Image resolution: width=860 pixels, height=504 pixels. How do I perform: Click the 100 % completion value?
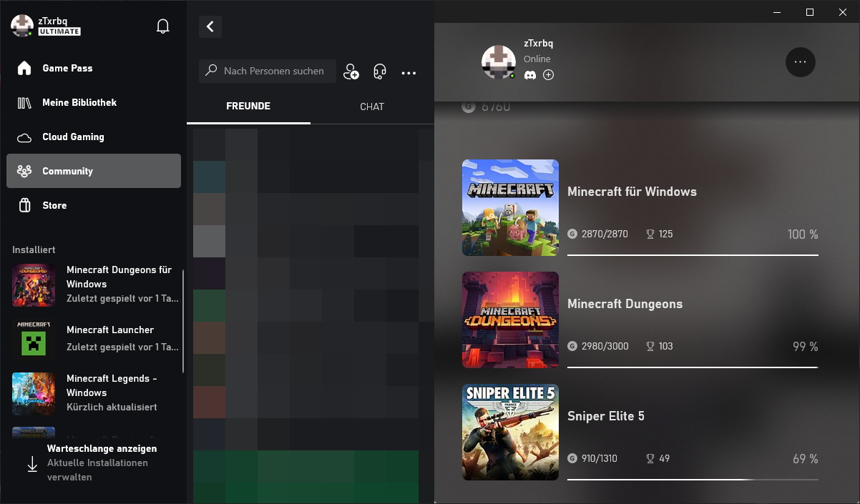[x=803, y=234]
